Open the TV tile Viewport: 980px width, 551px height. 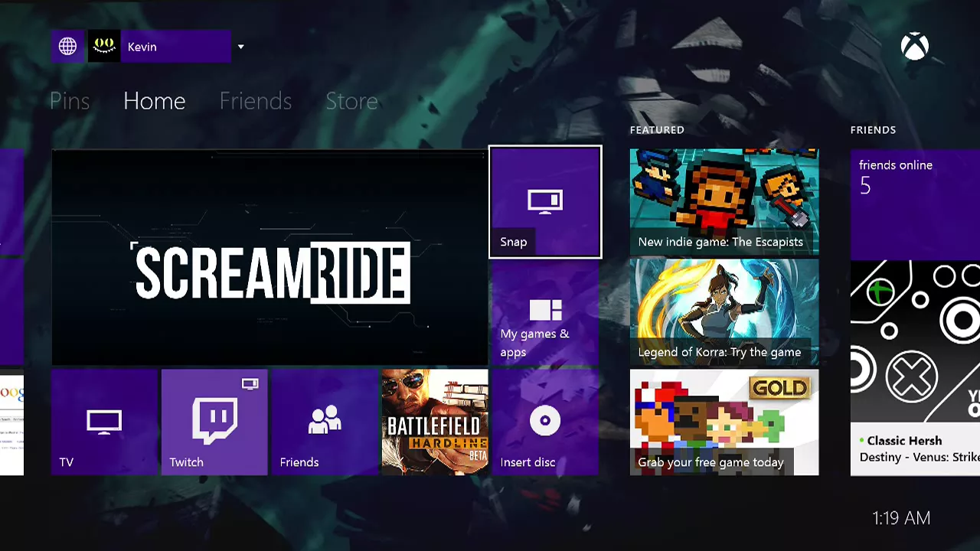coord(104,422)
